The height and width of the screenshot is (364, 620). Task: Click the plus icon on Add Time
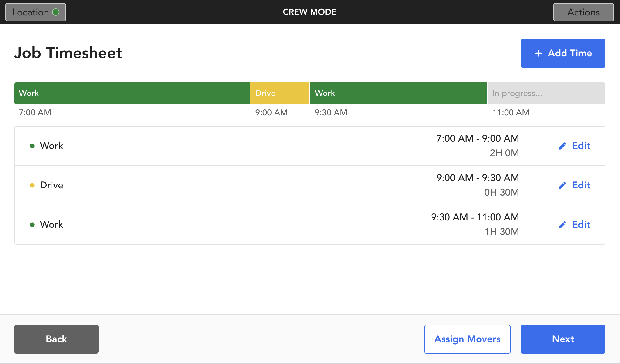click(x=538, y=53)
